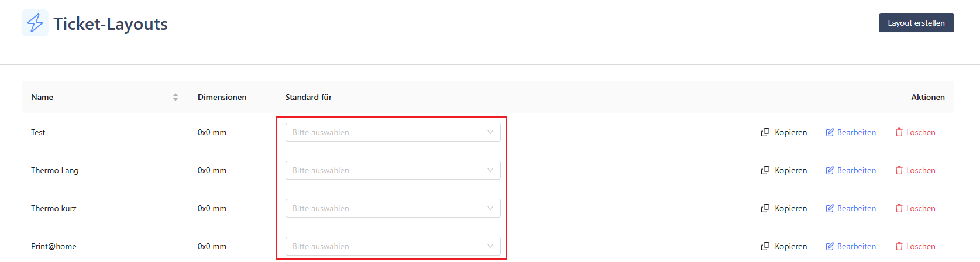
Task: Open the Standard für dropdown for Test
Action: [393, 132]
